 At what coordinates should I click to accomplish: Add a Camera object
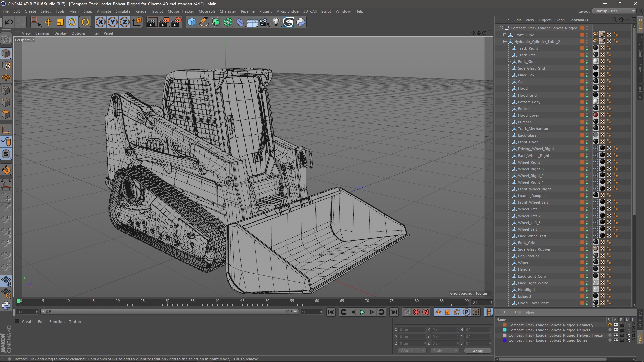(x=264, y=22)
